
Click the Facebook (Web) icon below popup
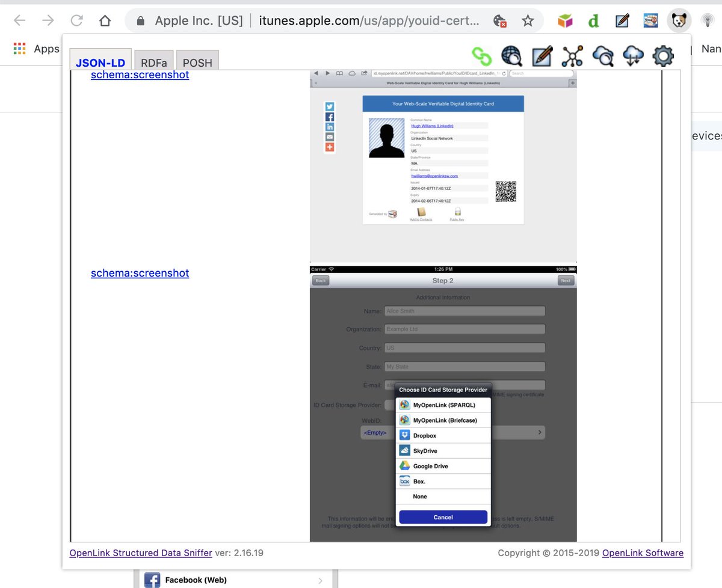tap(152, 580)
